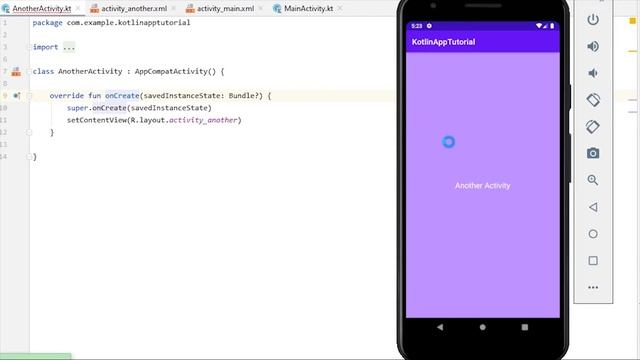Click the battery icon in phone status bar
This screenshot has height=360, width=640.
(x=552, y=26)
